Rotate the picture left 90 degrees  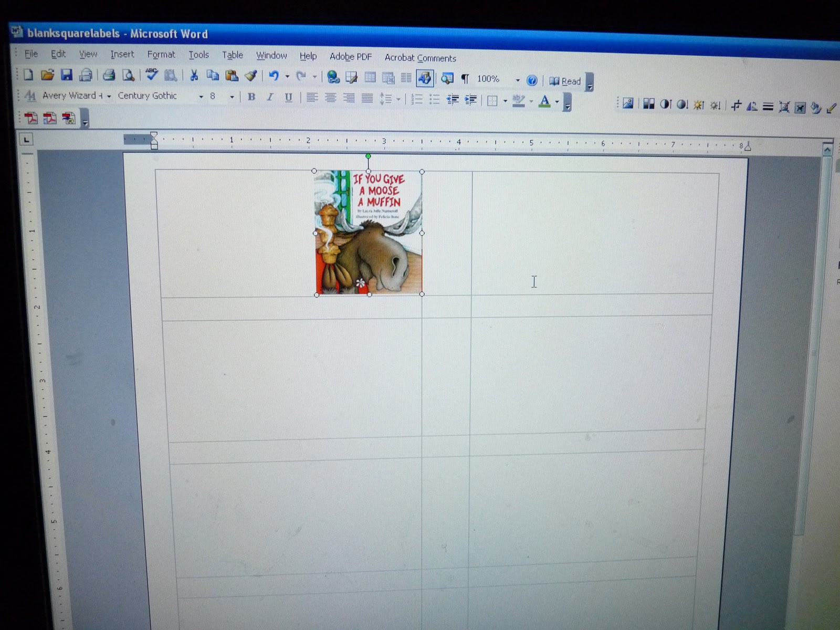pyautogui.click(x=751, y=107)
